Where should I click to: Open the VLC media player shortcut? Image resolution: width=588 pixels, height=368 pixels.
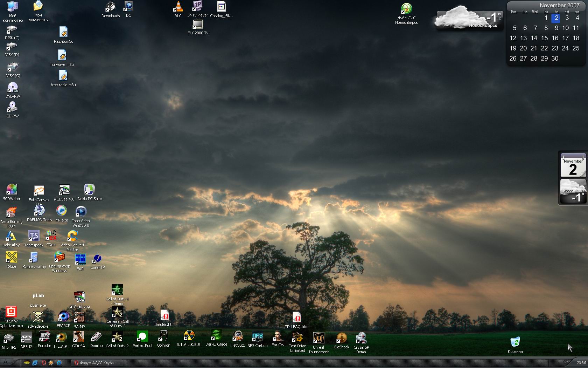[178, 7]
